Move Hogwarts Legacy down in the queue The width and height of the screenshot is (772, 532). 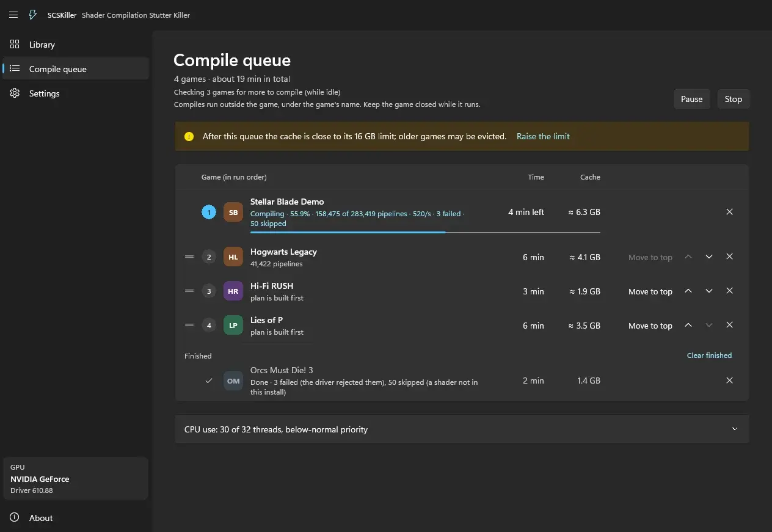[709, 257]
